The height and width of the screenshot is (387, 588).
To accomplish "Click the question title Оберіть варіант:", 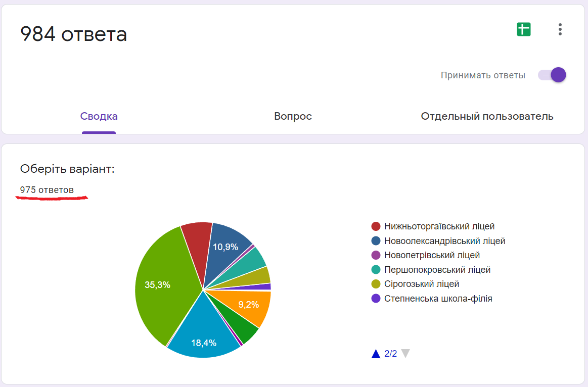I will pyautogui.click(x=67, y=169).
